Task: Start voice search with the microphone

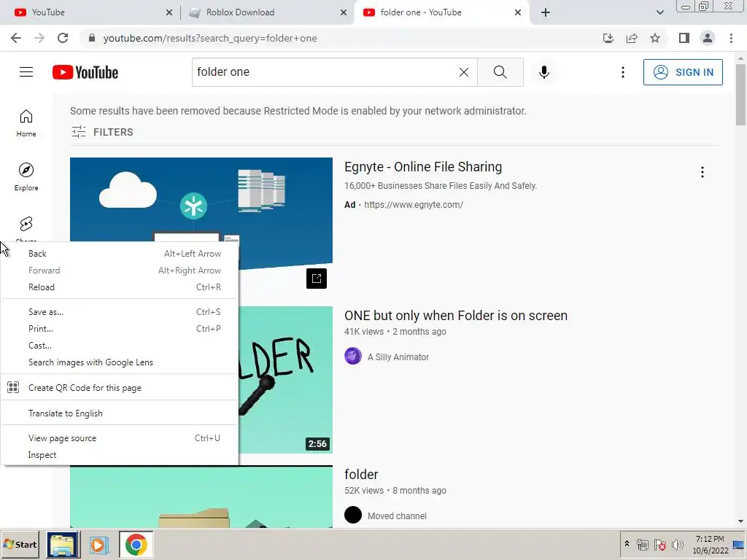Action: pos(544,72)
